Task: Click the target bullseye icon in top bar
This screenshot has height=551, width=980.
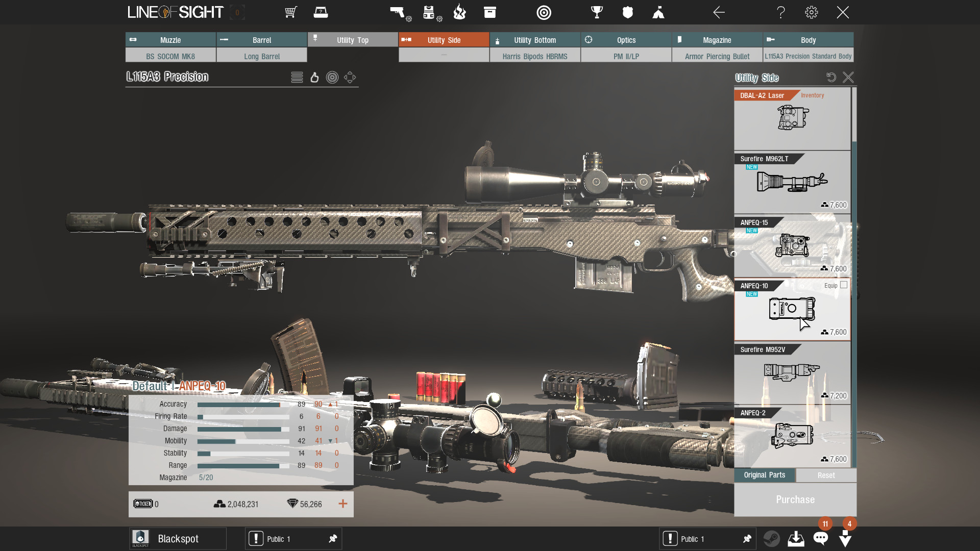Action: coord(544,12)
